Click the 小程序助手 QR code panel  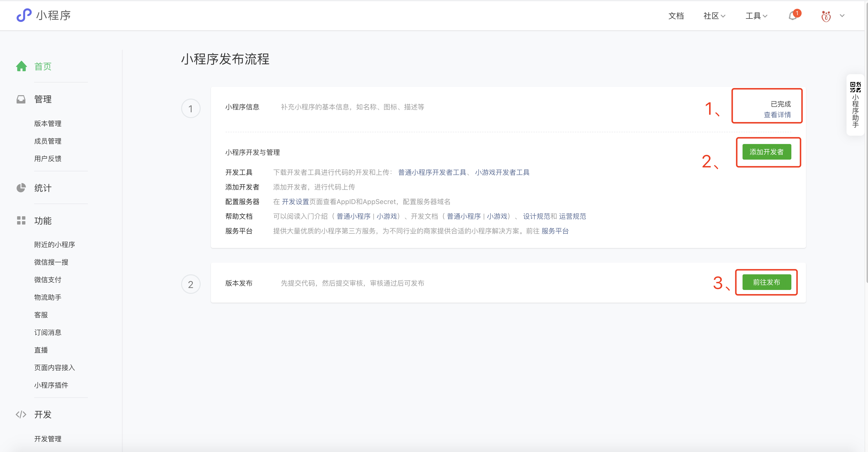[x=856, y=105]
